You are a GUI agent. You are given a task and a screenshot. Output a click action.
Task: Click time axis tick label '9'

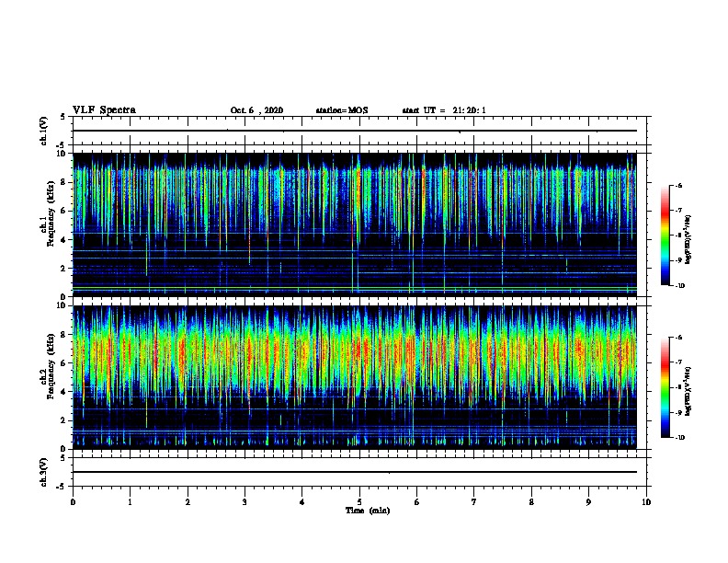tap(588, 501)
